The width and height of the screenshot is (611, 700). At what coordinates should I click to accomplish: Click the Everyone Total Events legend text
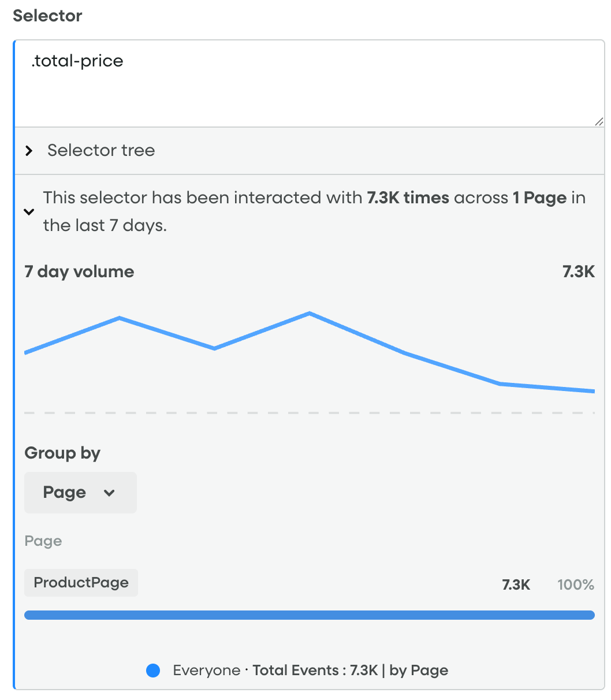pyautogui.click(x=311, y=671)
